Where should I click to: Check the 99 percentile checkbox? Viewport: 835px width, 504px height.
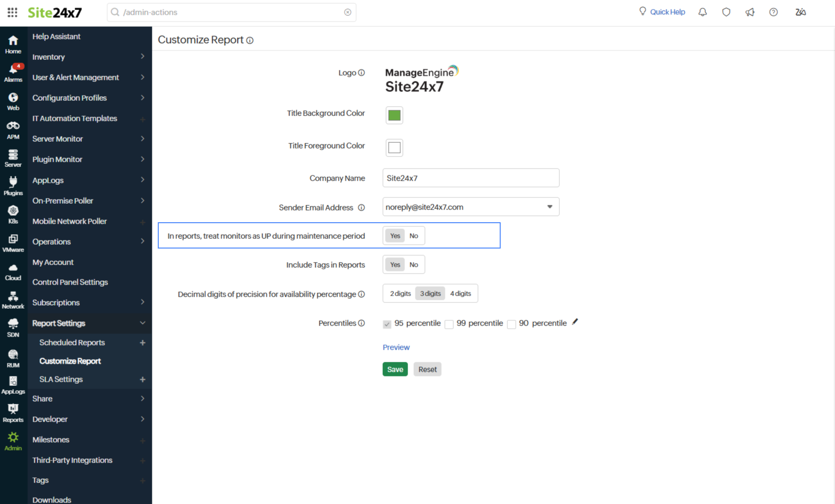click(449, 324)
